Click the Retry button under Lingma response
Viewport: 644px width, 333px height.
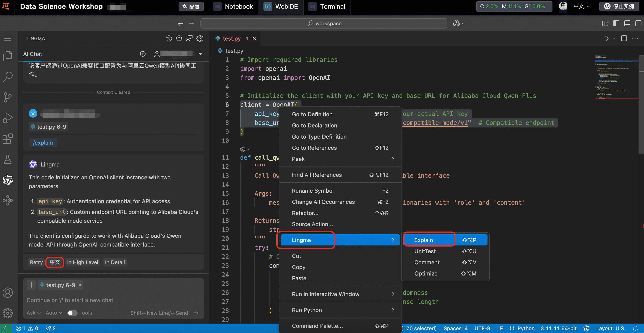click(36, 262)
